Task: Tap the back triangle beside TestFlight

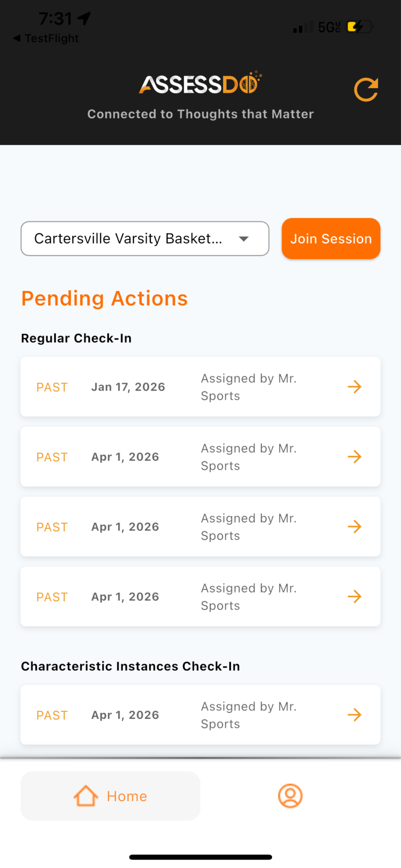Action: [17, 38]
